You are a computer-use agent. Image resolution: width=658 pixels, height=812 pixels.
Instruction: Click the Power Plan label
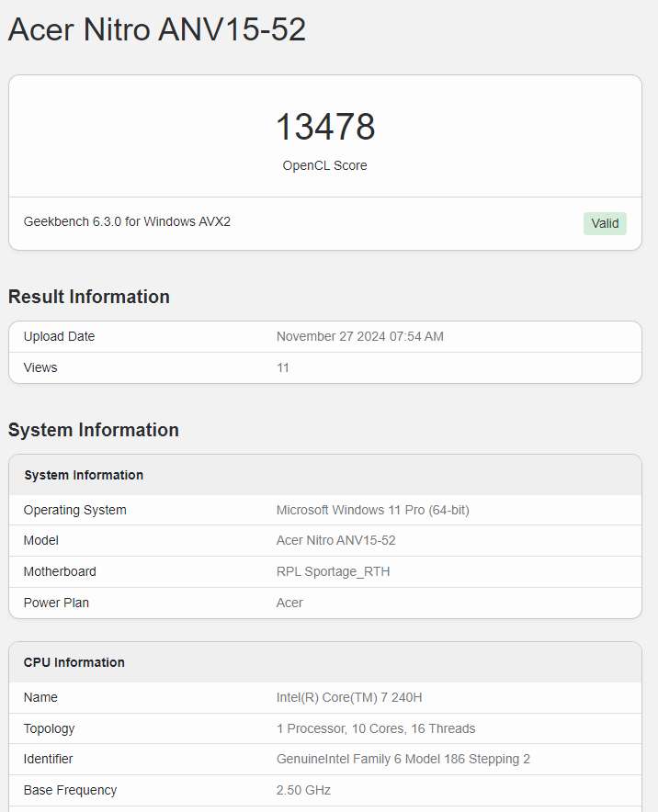click(56, 603)
